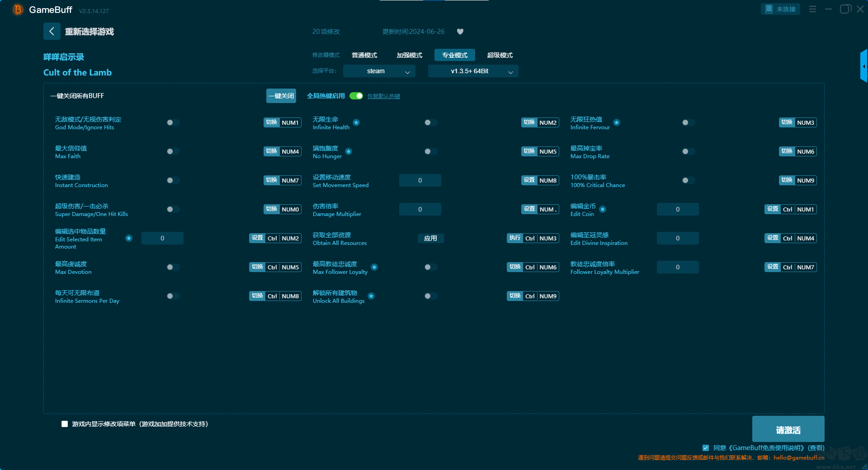868x470 pixels.
Task: Select the 普通模式 mode tab
Action: [x=364, y=55]
